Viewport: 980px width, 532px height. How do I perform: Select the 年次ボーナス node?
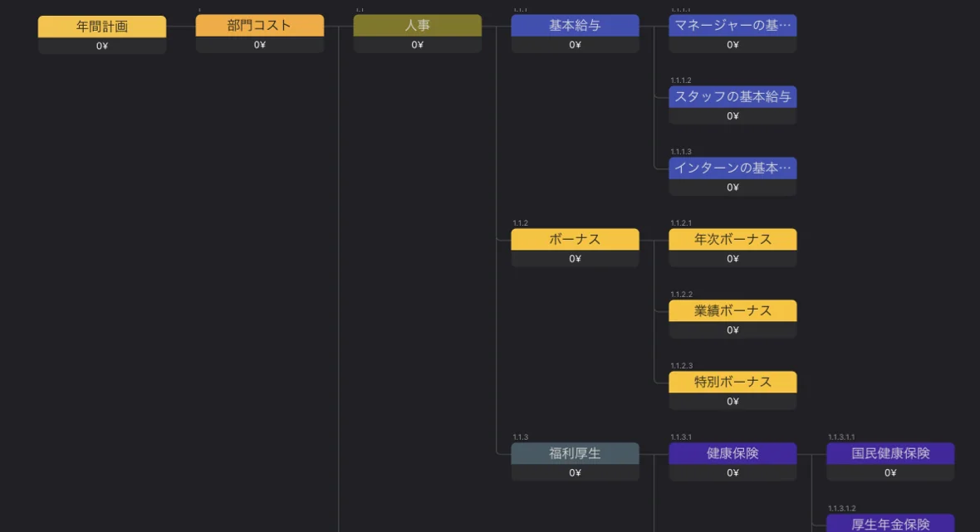pyautogui.click(x=733, y=239)
